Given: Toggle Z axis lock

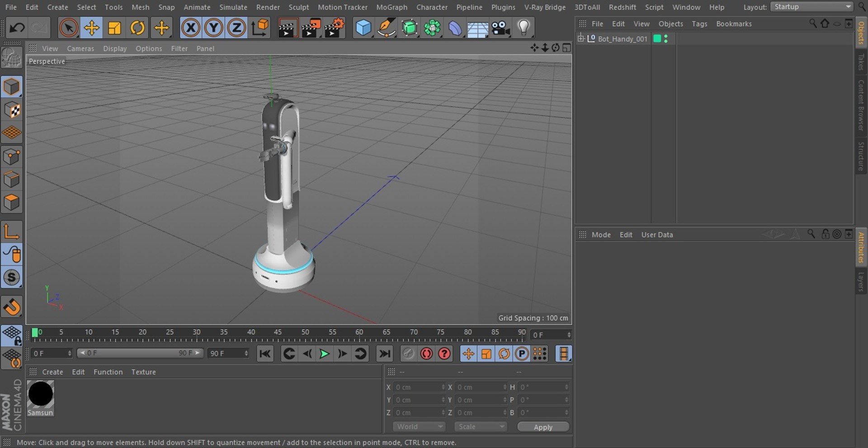Looking at the screenshot, I should click(x=236, y=28).
